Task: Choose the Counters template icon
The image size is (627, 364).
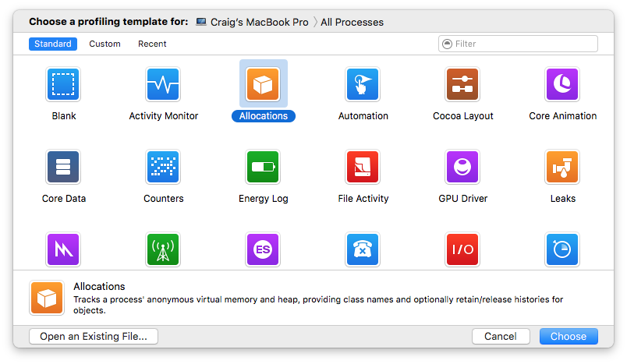Action: 163,167
